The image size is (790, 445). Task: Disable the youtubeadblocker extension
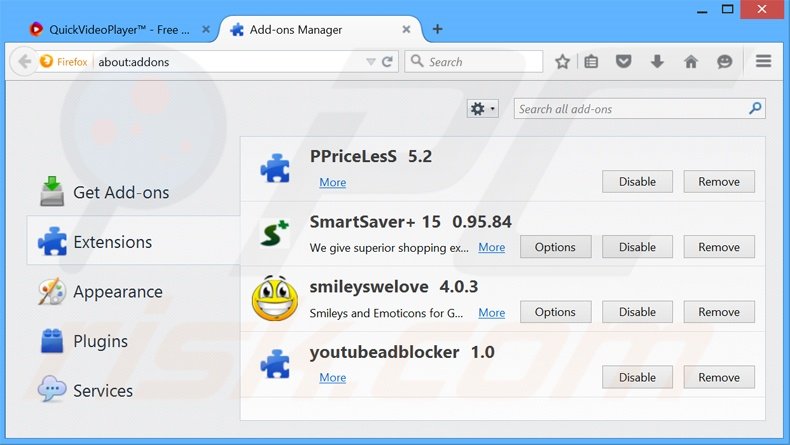pyautogui.click(x=637, y=377)
